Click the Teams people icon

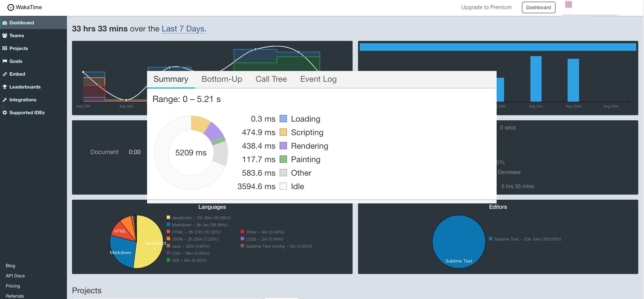pos(5,35)
